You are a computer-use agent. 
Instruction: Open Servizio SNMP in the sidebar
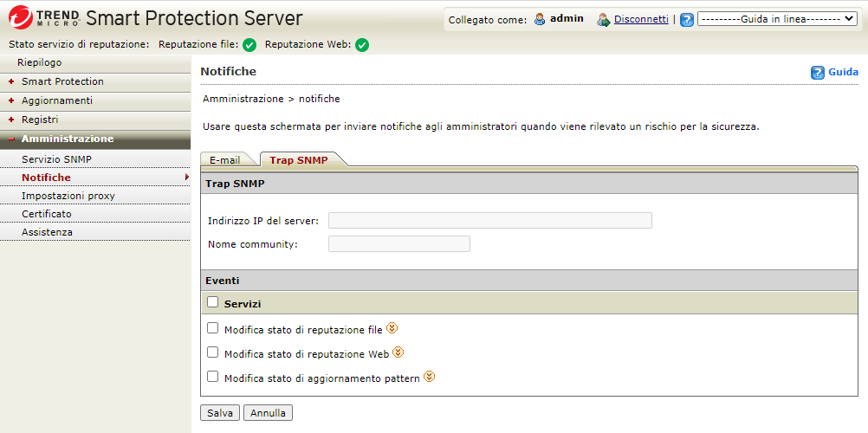[x=56, y=159]
